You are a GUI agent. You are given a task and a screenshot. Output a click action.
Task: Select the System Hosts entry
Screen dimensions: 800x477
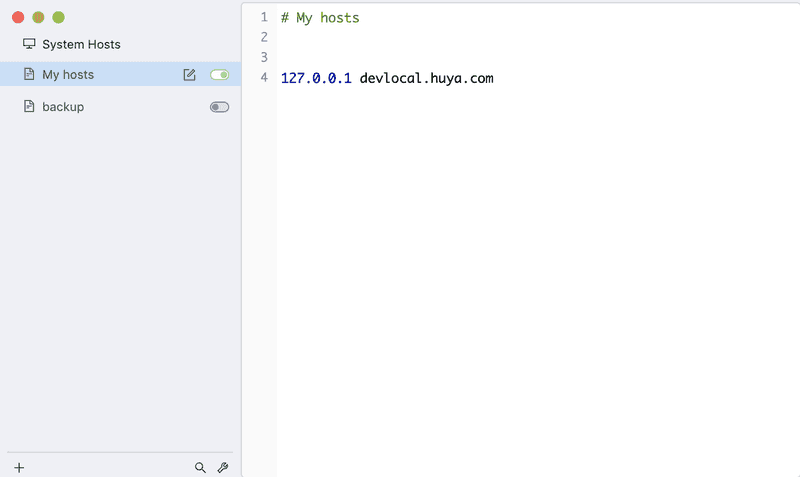click(81, 44)
